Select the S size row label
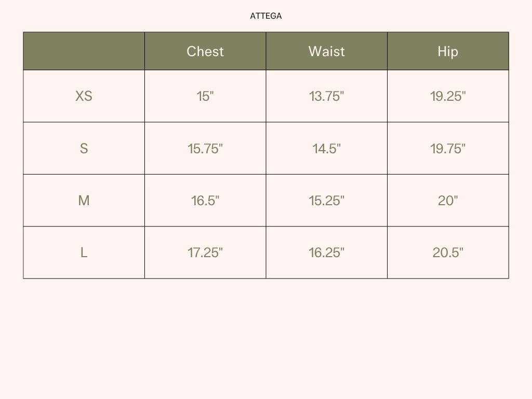The height and width of the screenshot is (399, 532). point(84,148)
